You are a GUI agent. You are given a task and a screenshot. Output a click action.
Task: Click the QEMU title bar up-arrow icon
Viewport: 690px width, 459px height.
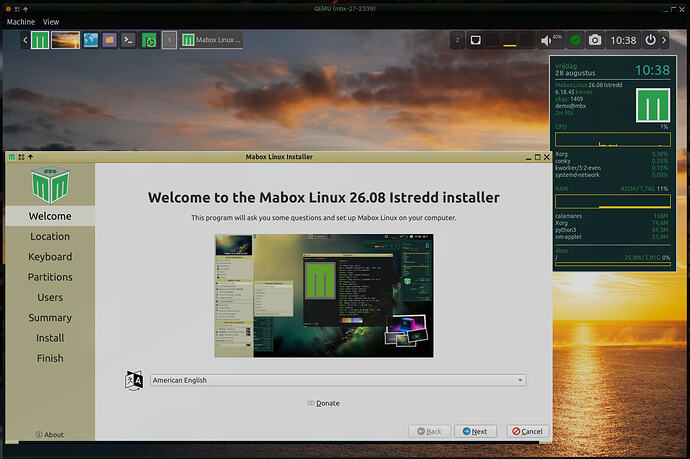[26, 8]
